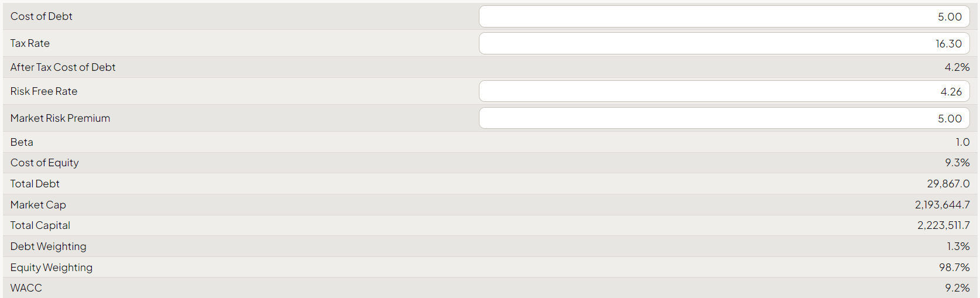Click the Cost of Equity 9.3% value
This screenshot has width=980, height=298.
[x=957, y=163]
